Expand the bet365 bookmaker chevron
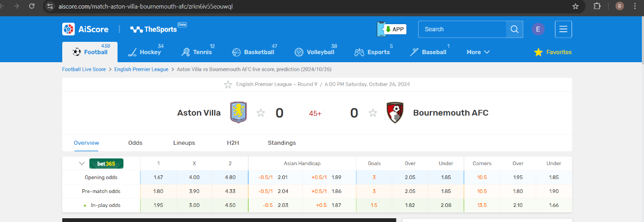This screenshot has width=644, height=222. pos(82,164)
